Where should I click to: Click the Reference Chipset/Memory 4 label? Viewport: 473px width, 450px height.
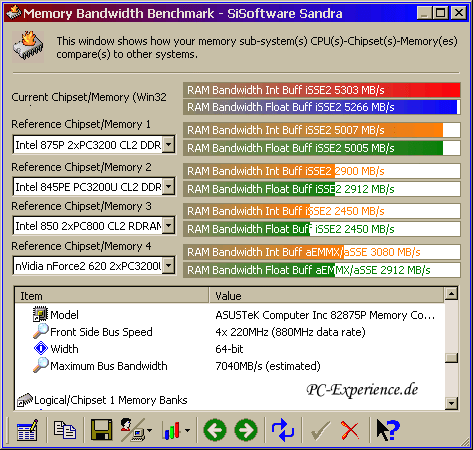(x=81, y=246)
